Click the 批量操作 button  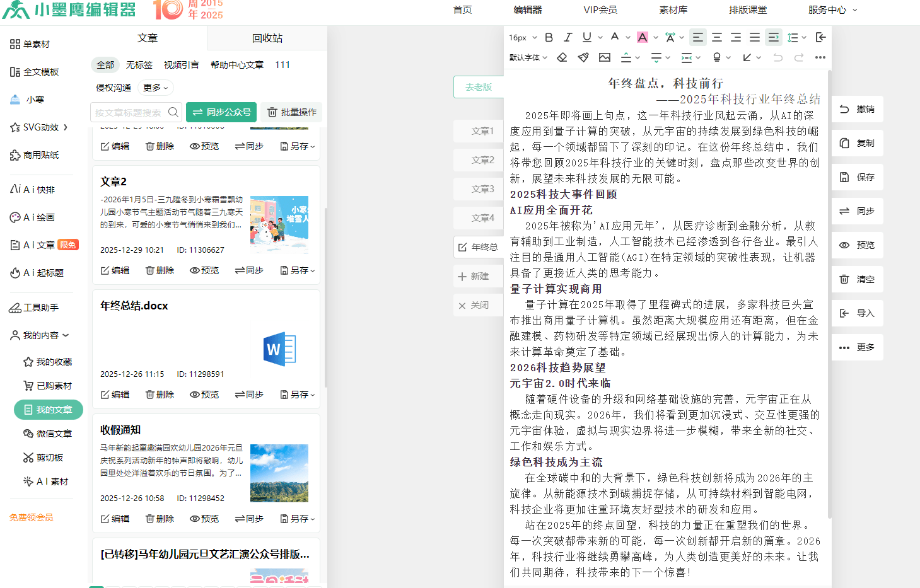click(291, 112)
